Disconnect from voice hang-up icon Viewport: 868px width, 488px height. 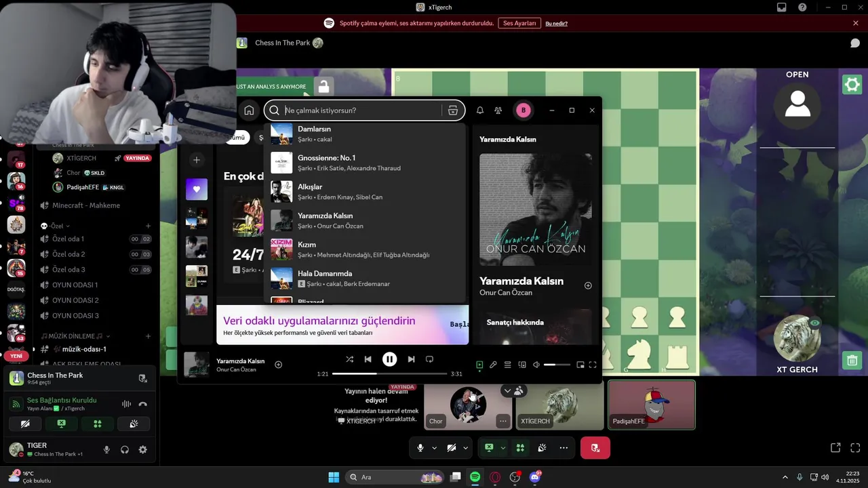(x=142, y=404)
